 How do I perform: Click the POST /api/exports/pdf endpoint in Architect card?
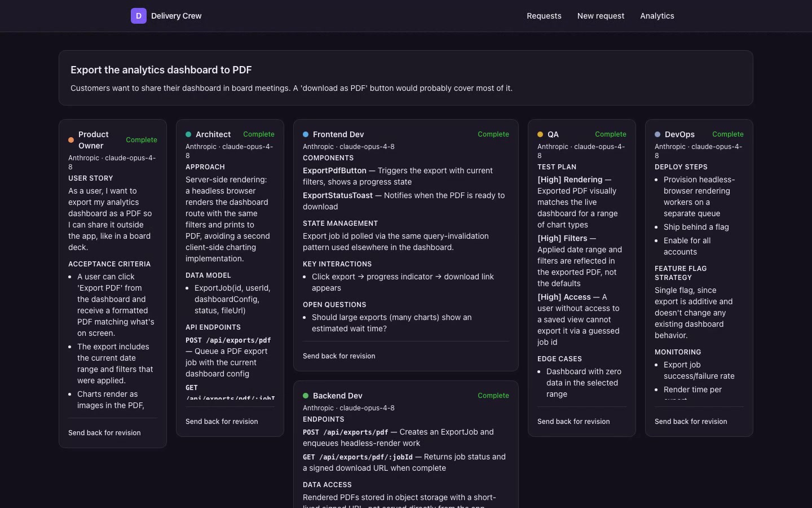click(x=228, y=340)
